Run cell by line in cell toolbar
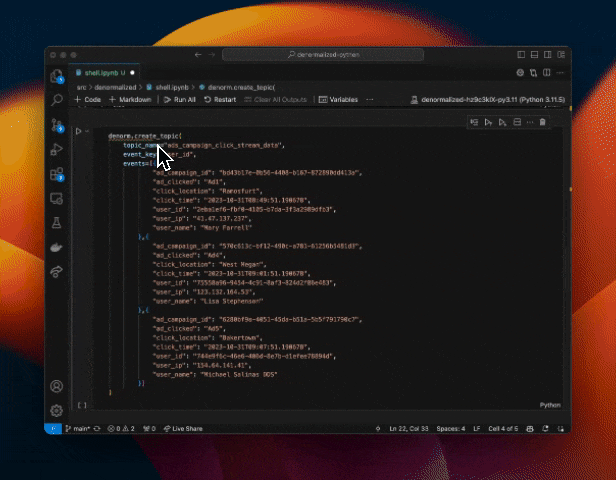This screenshot has height=480, width=616. [x=474, y=123]
